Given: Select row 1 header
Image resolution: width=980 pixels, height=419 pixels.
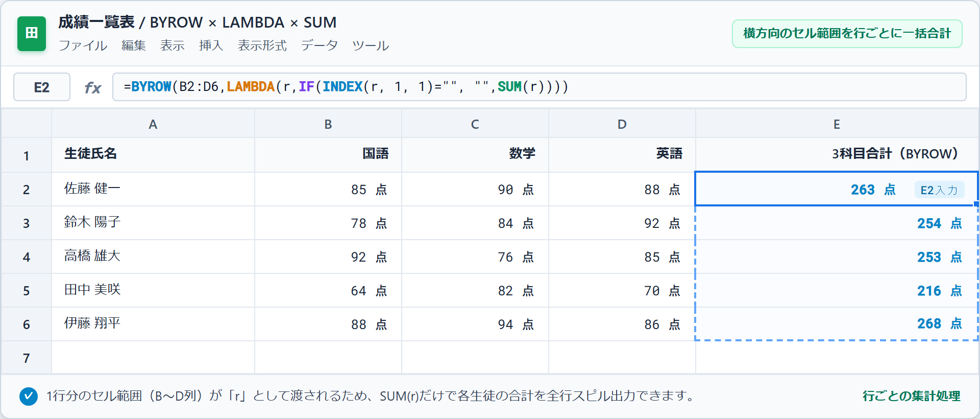Looking at the screenshot, I should coord(27,155).
